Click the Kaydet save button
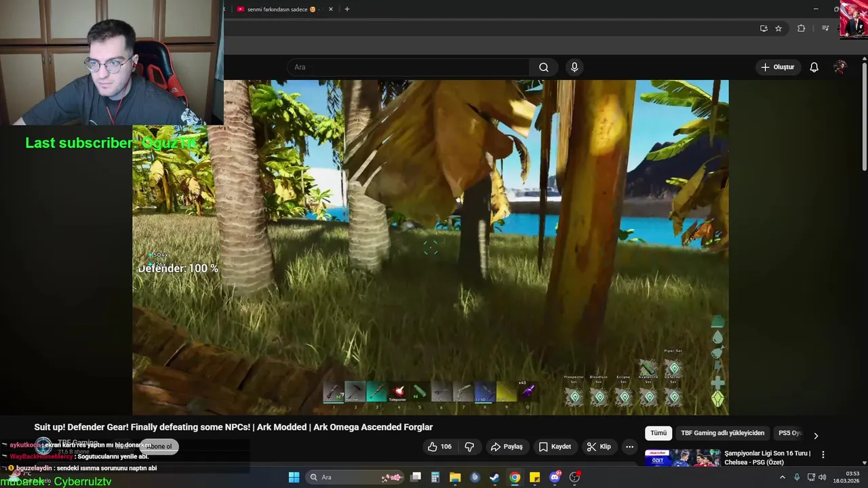This screenshot has width=868, height=488. pyautogui.click(x=555, y=447)
